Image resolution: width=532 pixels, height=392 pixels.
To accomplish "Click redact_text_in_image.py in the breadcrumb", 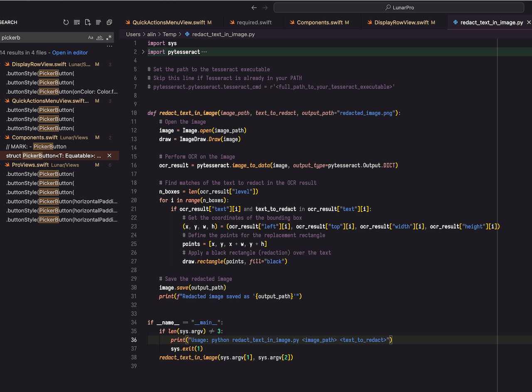I will (x=224, y=34).
